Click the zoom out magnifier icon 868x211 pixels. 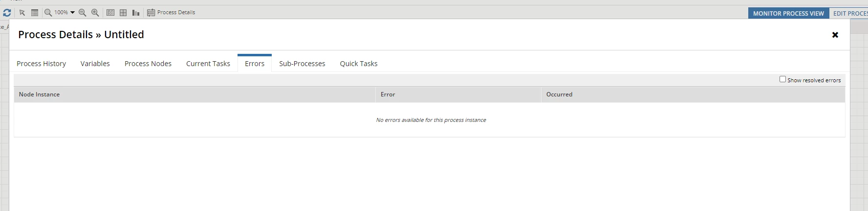tap(83, 13)
